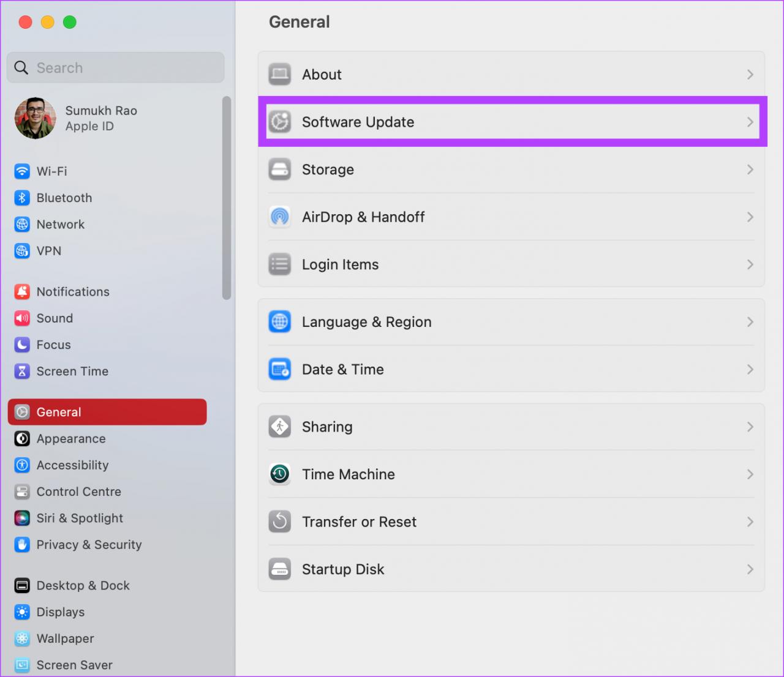Open Privacy & Security in sidebar
The image size is (784, 677).
point(89,545)
